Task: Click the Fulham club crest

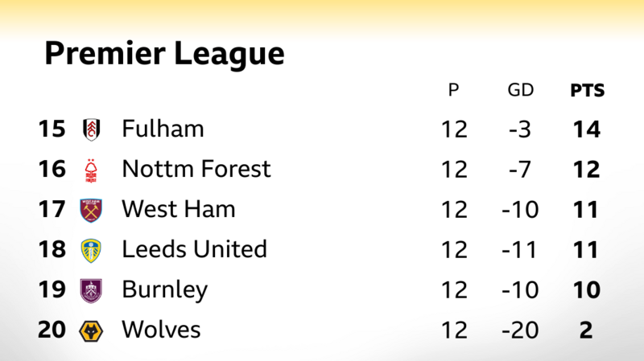Action: (91, 129)
